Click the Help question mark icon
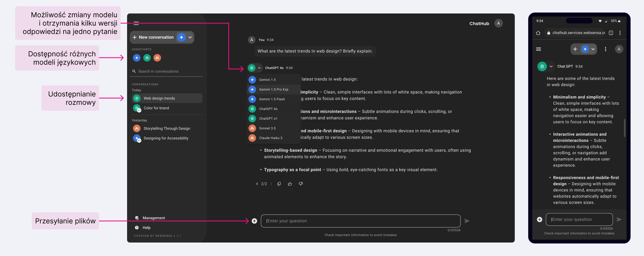 [137, 228]
